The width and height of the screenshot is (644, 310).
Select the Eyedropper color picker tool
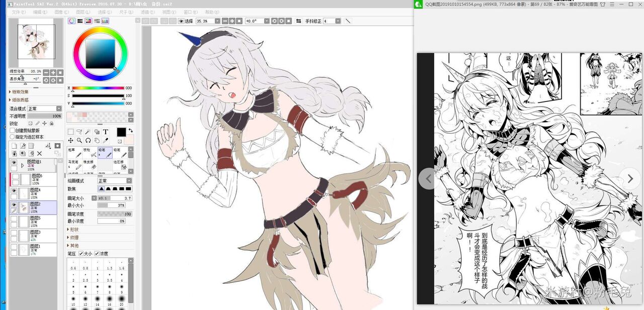[x=106, y=140]
